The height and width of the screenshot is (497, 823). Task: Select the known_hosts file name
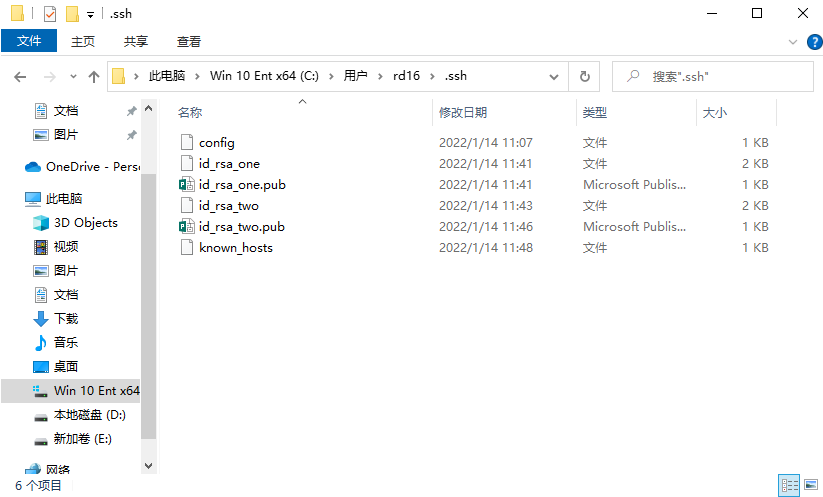[x=236, y=248]
